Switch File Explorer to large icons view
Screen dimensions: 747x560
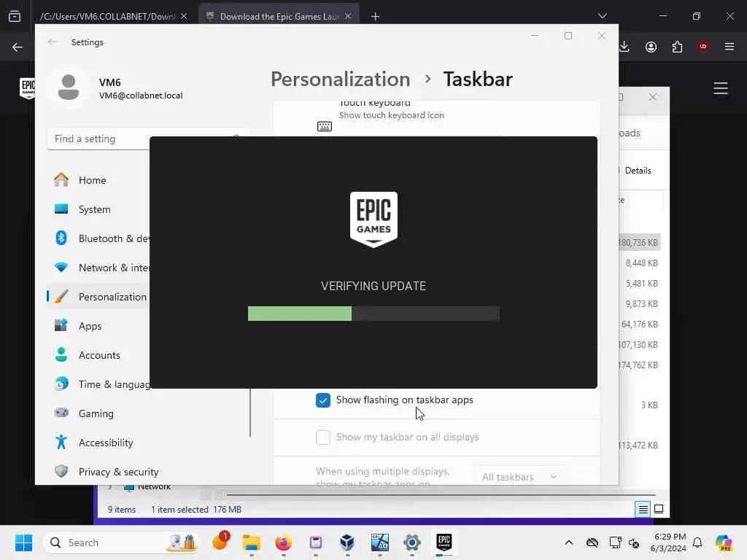tap(659, 509)
